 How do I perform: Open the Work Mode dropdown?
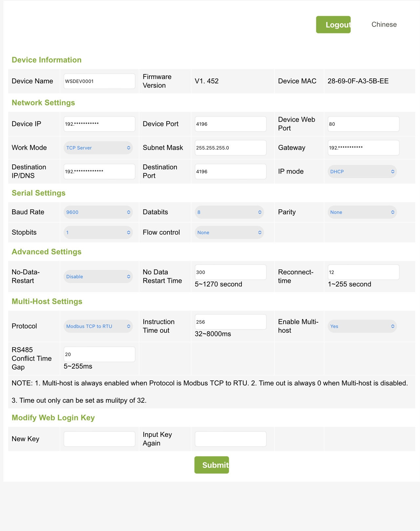click(98, 148)
